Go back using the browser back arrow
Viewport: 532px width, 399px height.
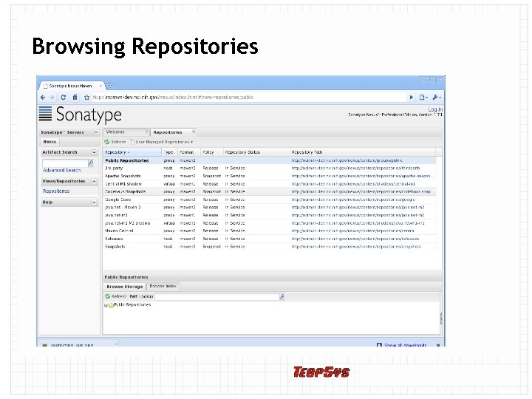coord(43,98)
